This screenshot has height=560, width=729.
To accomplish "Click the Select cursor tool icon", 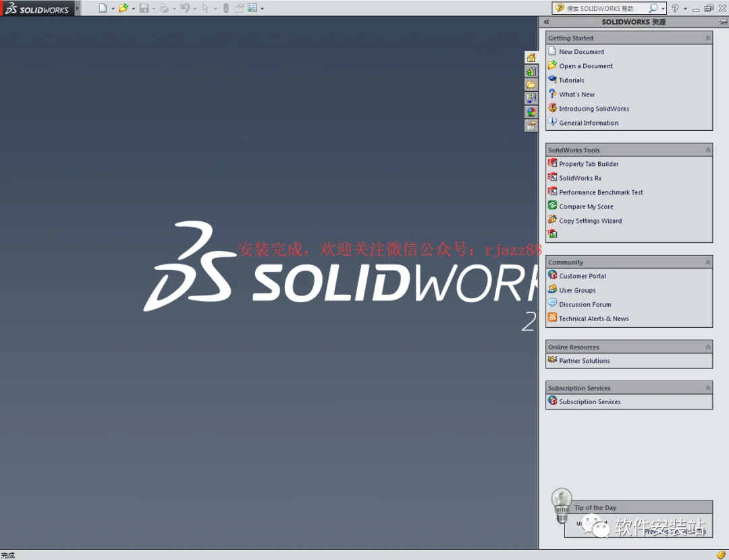I will (205, 8).
